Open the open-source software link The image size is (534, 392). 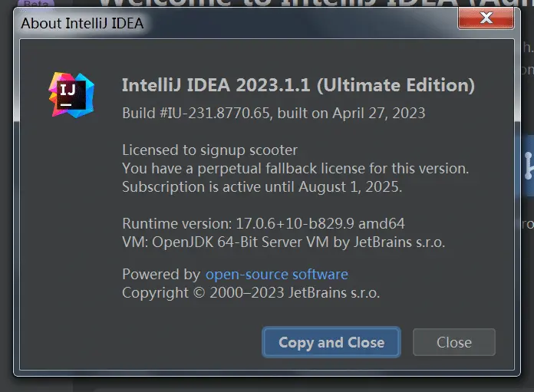coord(276,274)
